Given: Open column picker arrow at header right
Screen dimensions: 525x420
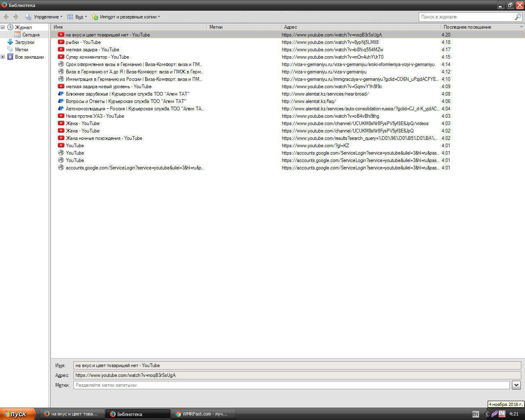Looking at the screenshot, I should point(521,27).
